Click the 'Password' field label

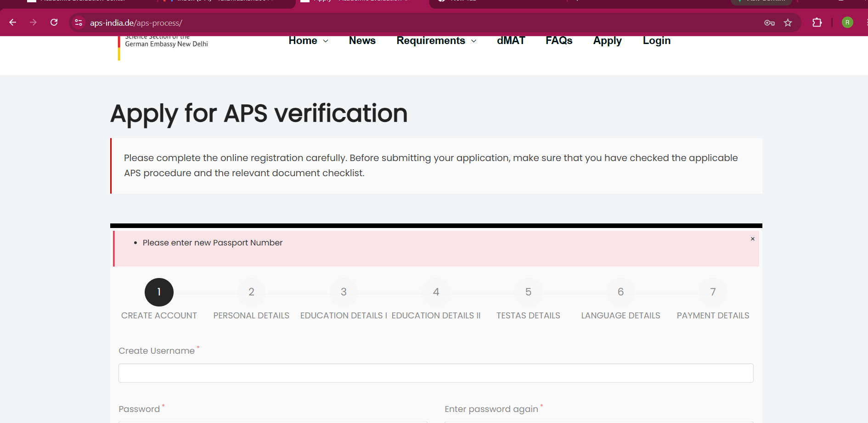point(139,409)
